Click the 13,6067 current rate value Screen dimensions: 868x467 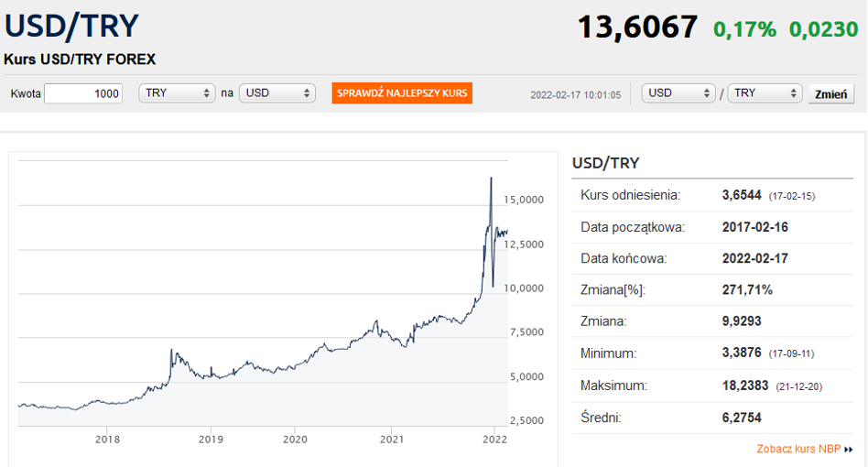(637, 27)
